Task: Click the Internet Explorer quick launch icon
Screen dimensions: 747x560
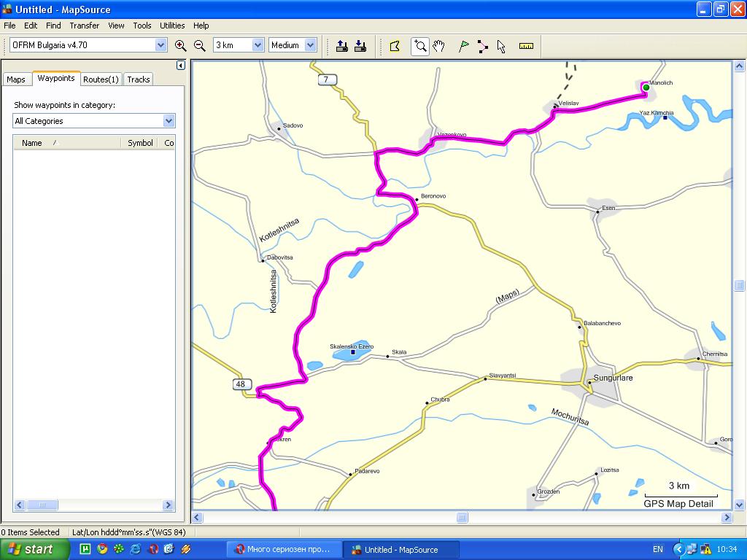Action: click(135, 549)
